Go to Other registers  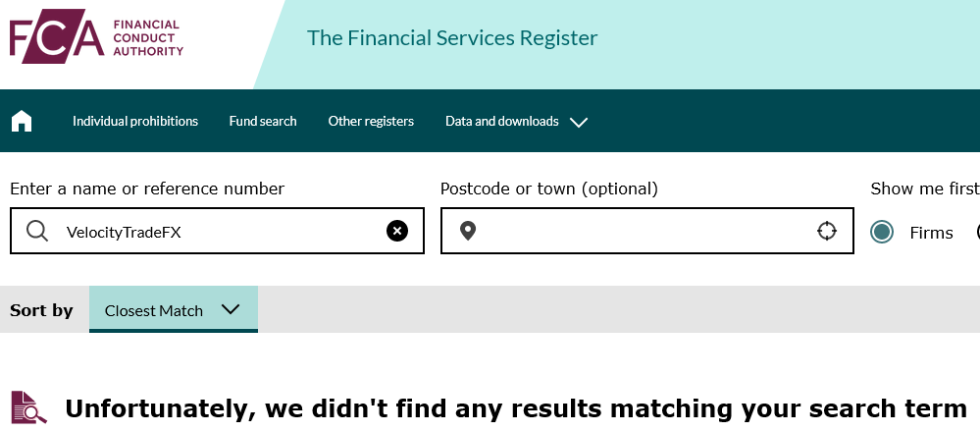tap(371, 122)
